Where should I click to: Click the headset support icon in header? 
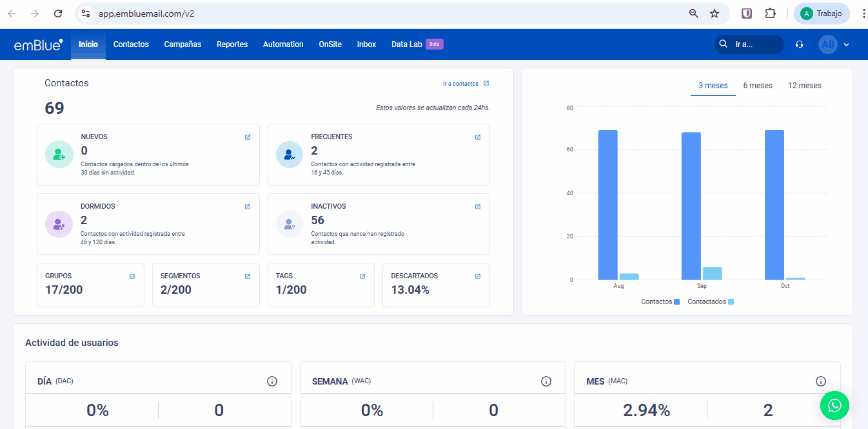pos(800,44)
